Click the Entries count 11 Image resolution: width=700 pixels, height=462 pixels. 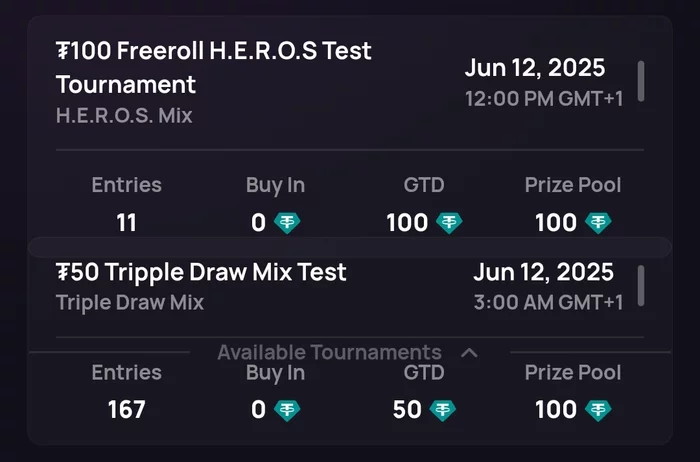point(126,223)
